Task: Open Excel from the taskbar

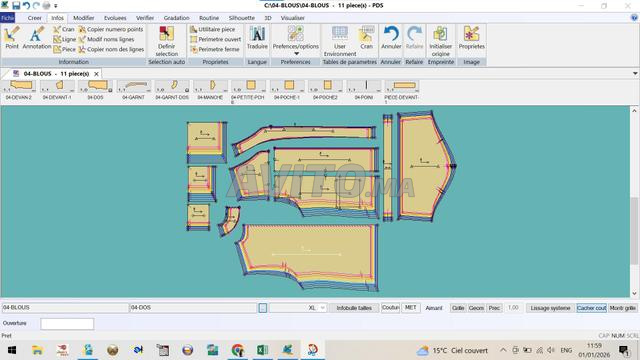Action: (x=262, y=350)
